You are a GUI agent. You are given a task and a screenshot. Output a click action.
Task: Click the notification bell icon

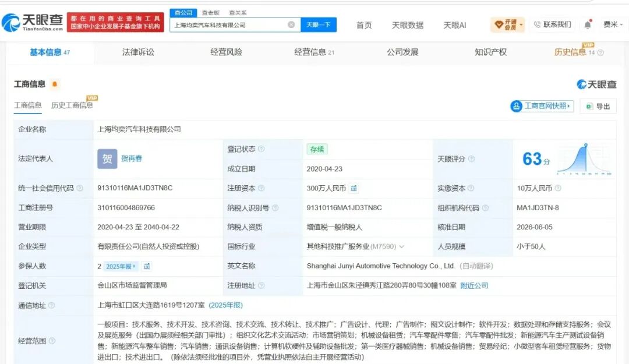[x=588, y=25]
